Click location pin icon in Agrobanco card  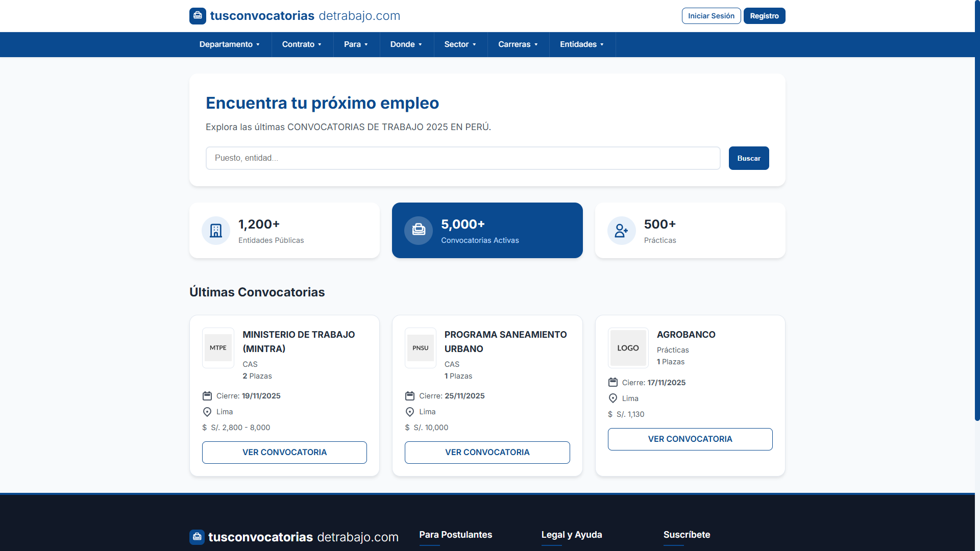pyautogui.click(x=613, y=398)
